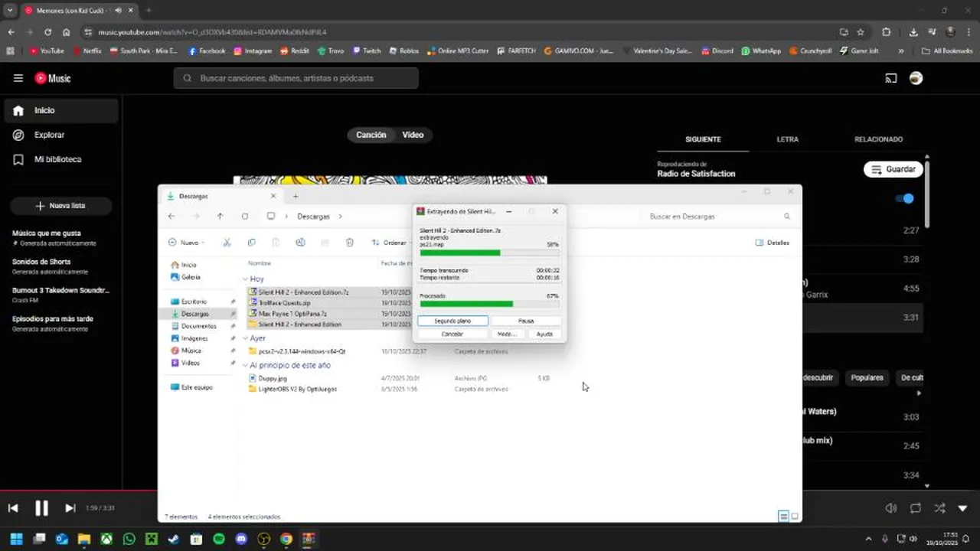
Task: Click Segundo plano in extraction dialog
Action: point(452,321)
